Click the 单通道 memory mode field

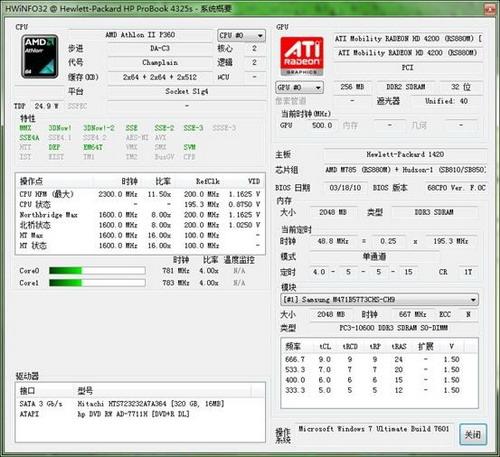(x=374, y=256)
